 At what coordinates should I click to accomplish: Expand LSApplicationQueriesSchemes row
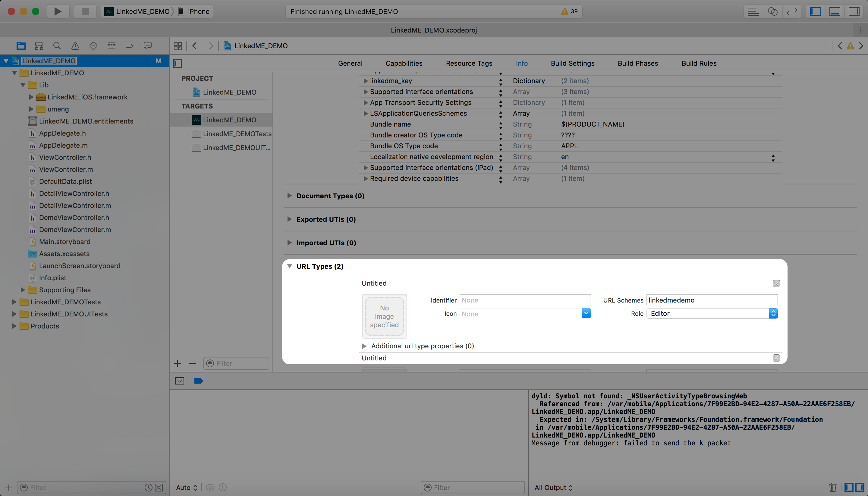coord(365,113)
